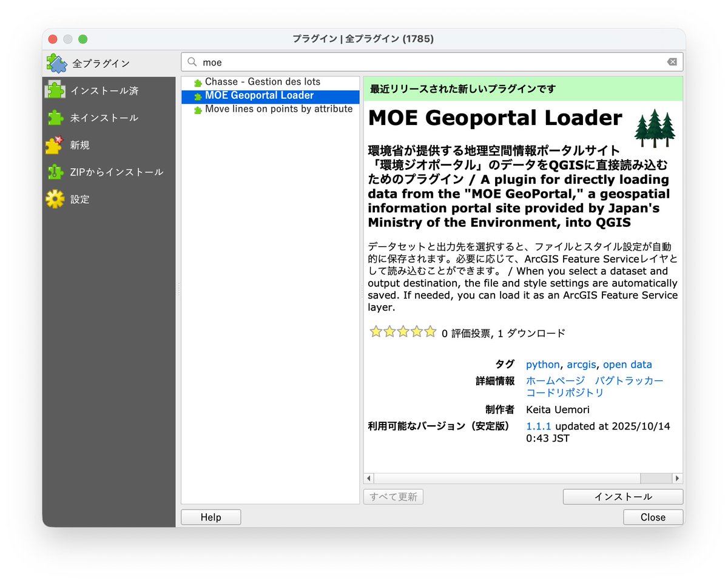
Task: Click into the plugin search field
Action: pyautogui.click(x=432, y=62)
